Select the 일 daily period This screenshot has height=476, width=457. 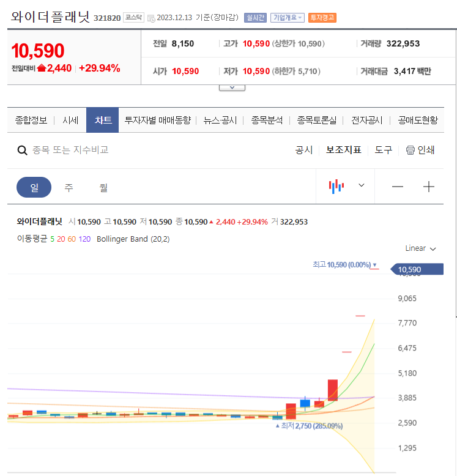pyautogui.click(x=34, y=187)
